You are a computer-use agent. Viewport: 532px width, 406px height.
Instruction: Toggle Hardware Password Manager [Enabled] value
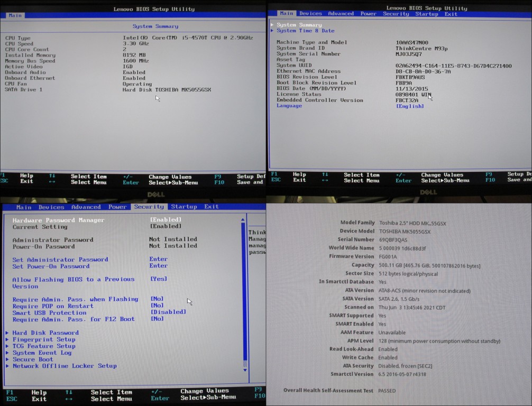tap(166, 220)
